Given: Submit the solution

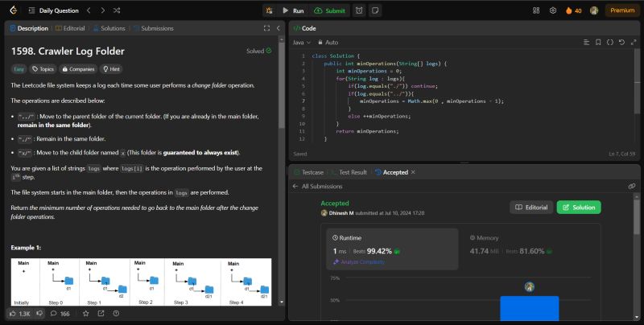Looking at the screenshot, I should coord(330,10).
